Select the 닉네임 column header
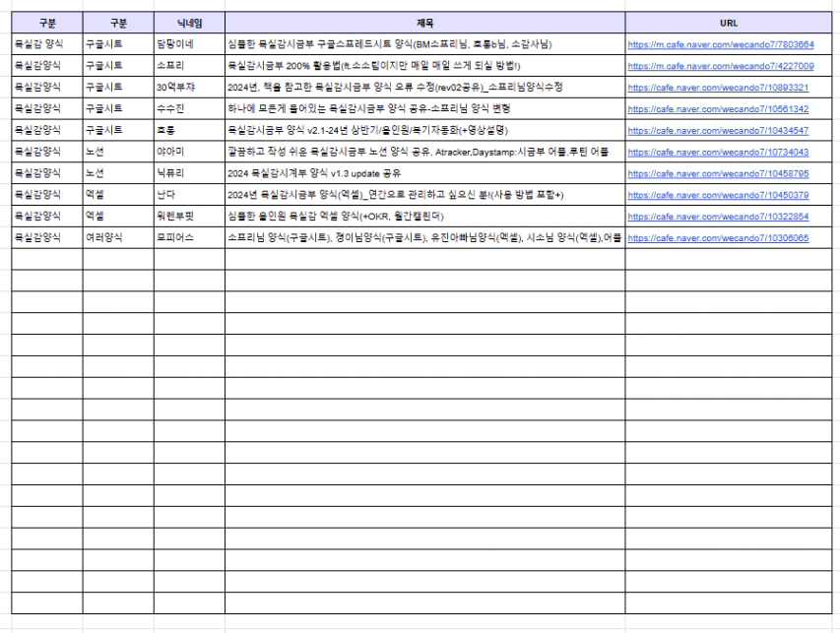 [x=189, y=23]
